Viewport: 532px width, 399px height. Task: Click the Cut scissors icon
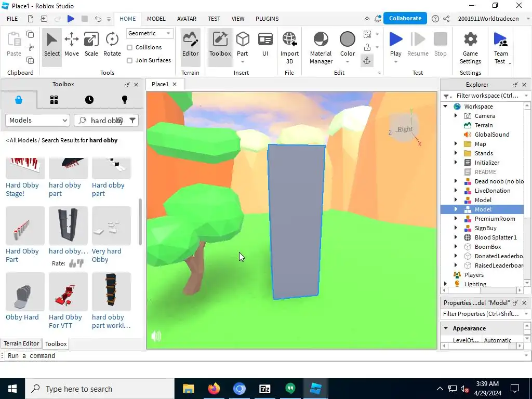click(x=30, y=47)
